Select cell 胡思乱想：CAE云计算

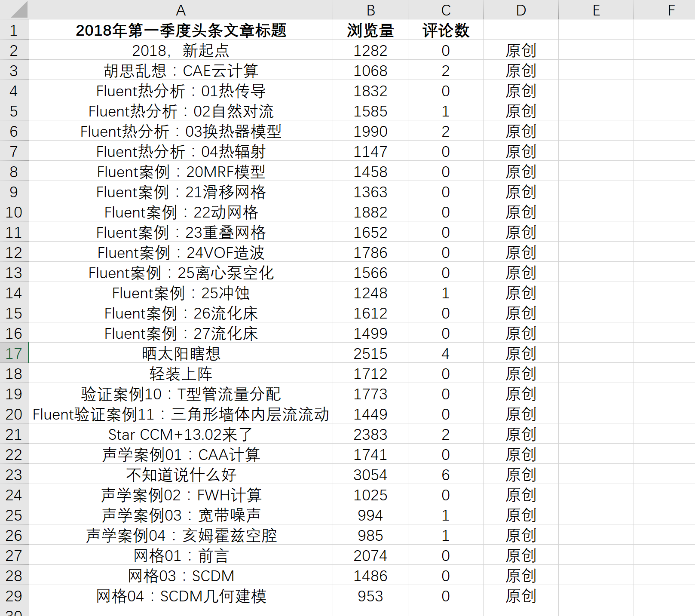(181, 70)
